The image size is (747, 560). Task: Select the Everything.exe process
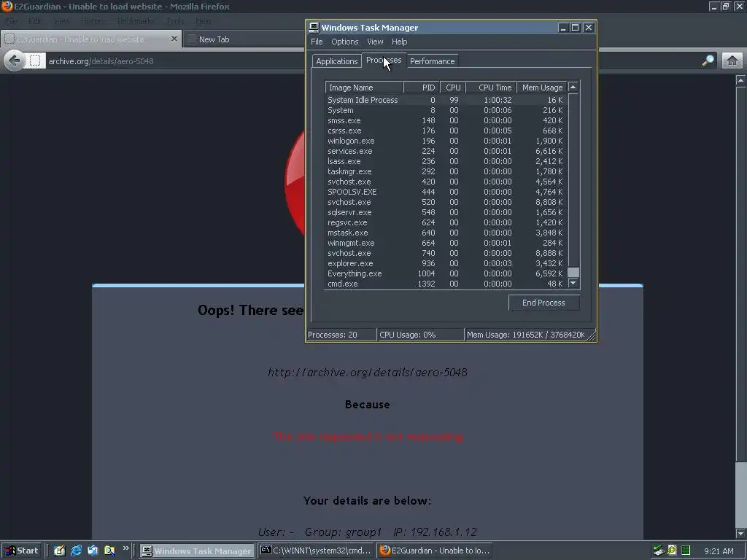446,274
